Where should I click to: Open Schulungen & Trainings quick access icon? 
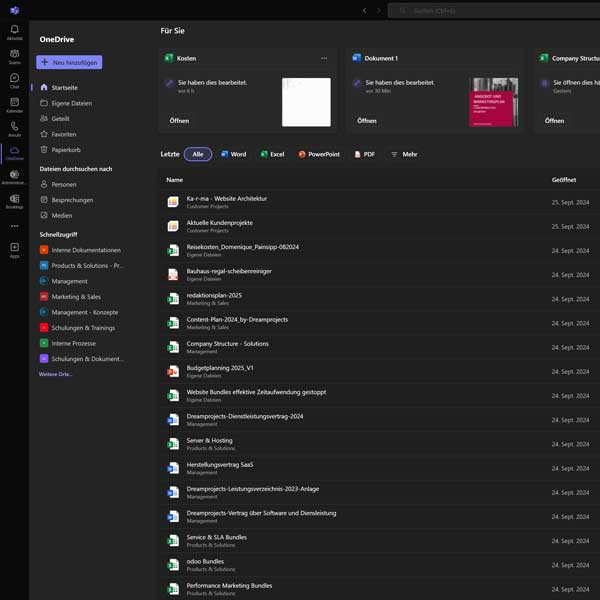tap(44, 328)
